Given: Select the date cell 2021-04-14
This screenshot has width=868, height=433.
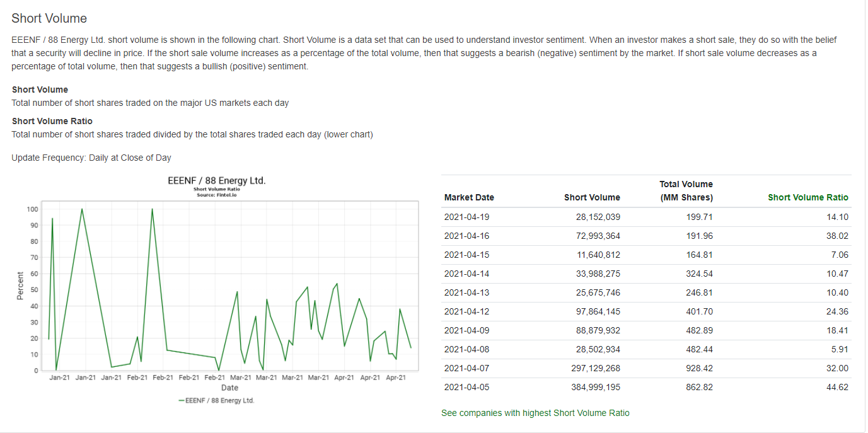Looking at the screenshot, I should pos(466,274).
